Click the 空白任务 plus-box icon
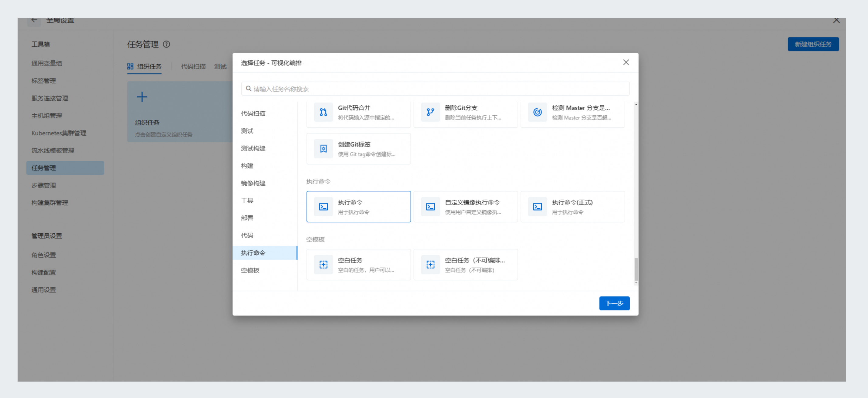This screenshot has height=398, width=868. point(323,265)
